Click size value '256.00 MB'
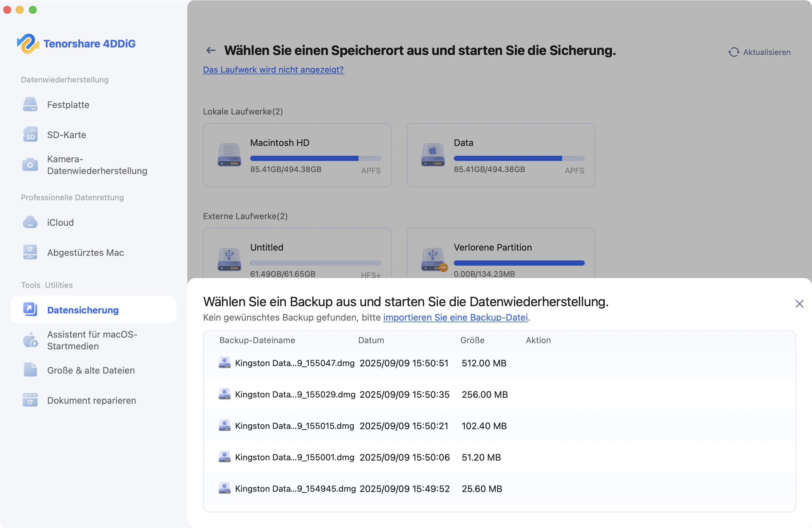Image resolution: width=812 pixels, height=528 pixels. click(485, 394)
